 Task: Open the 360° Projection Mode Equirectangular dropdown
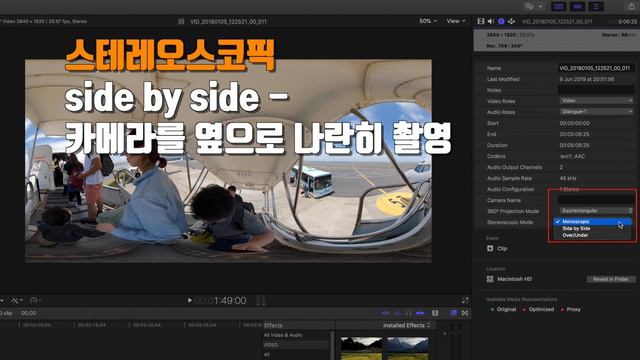click(596, 211)
